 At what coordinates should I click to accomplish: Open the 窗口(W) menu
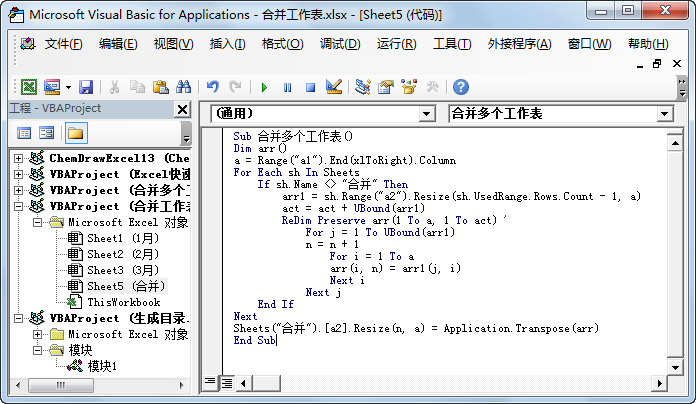tap(589, 44)
